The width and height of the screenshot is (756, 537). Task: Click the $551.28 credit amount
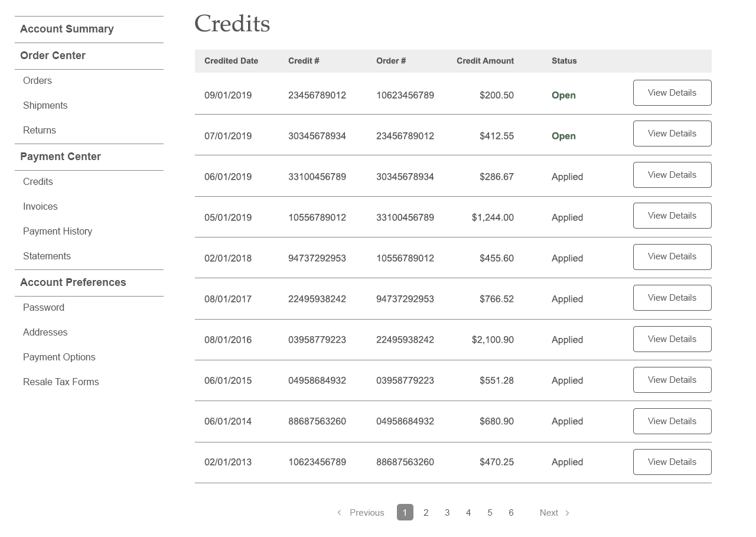(497, 380)
